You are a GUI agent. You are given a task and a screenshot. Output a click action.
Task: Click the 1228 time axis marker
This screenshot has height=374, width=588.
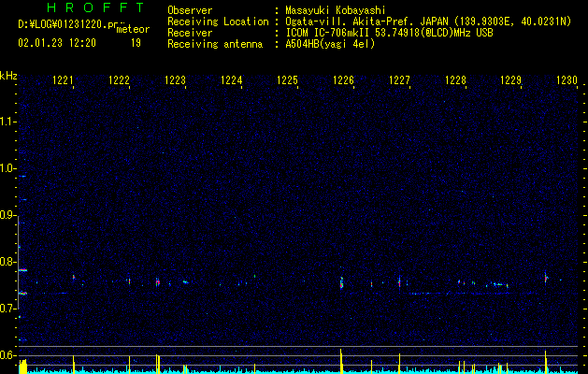[455, 80]
